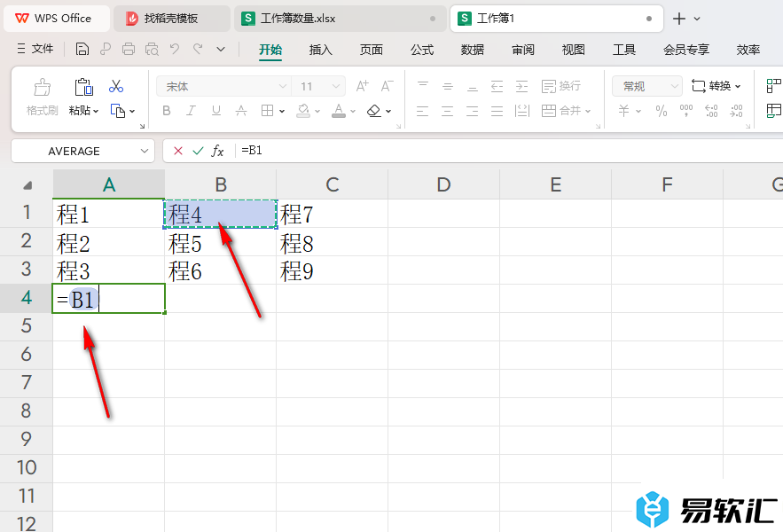This screenshot has height=532, width=783.
Task: Select column D header
Action: [x=443, y=184]
